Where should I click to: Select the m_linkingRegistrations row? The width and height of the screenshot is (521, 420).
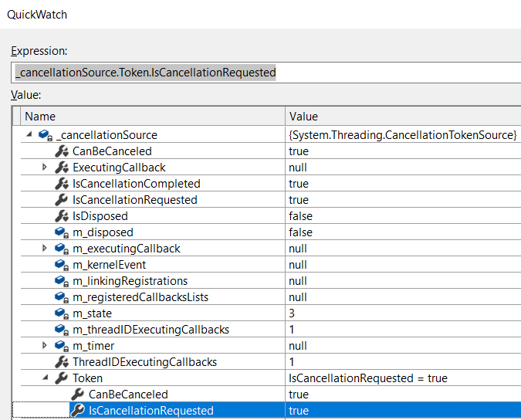pyautogui.click(x=271, y=281)
